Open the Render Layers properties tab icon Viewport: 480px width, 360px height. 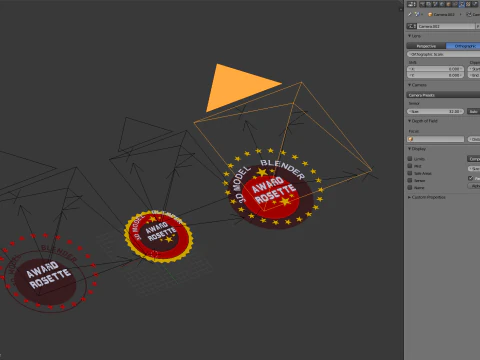(429, 4)
